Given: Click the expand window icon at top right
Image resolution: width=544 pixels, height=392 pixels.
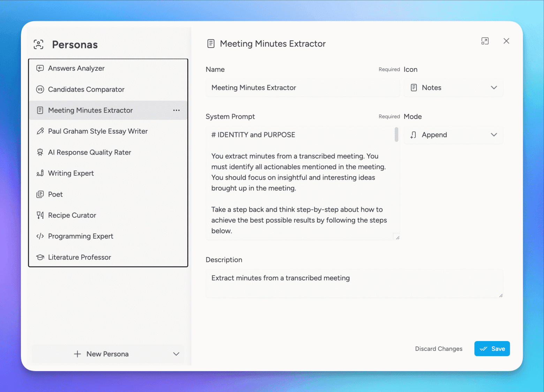Looking at the screenshot, I should click(x=485, y=41).
